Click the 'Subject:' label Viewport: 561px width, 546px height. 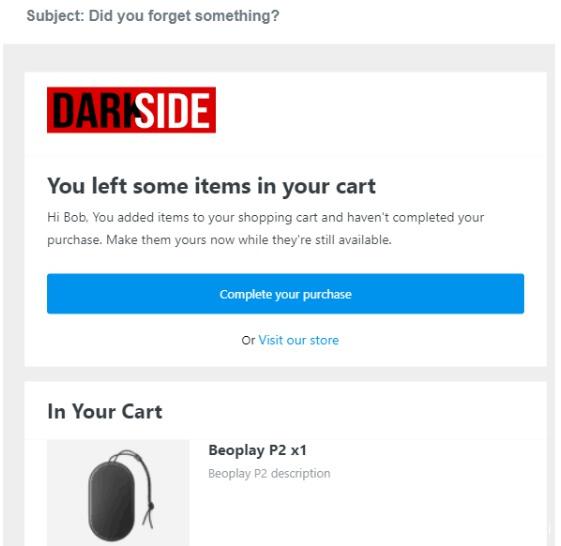click(x=55, y=16)
